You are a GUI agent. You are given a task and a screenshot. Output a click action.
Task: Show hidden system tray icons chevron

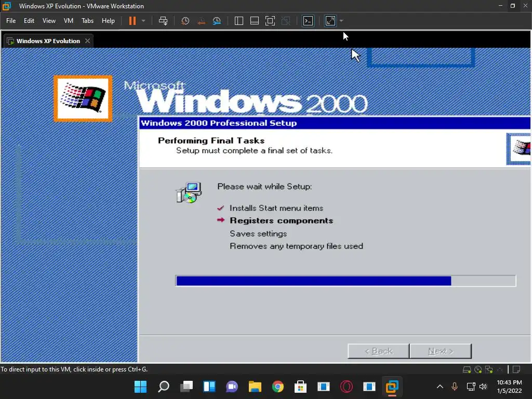coord(440,387)
